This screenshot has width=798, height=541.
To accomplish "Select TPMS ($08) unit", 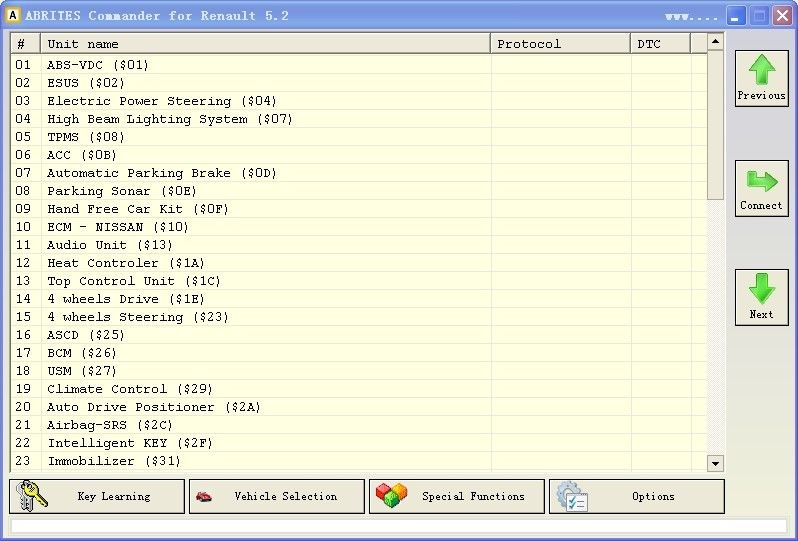I will (358, 137).
